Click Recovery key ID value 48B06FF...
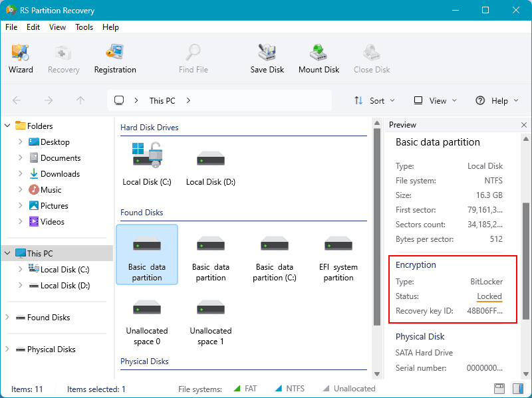Image resolution: width=532 pixels, height=398 pixels. (485, 311)
